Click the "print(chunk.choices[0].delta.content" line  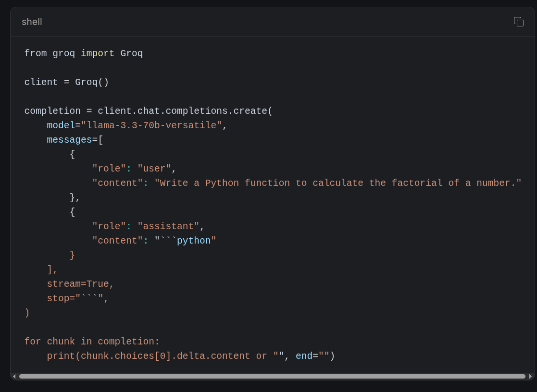pyautogui.click(x=191, y=356)
